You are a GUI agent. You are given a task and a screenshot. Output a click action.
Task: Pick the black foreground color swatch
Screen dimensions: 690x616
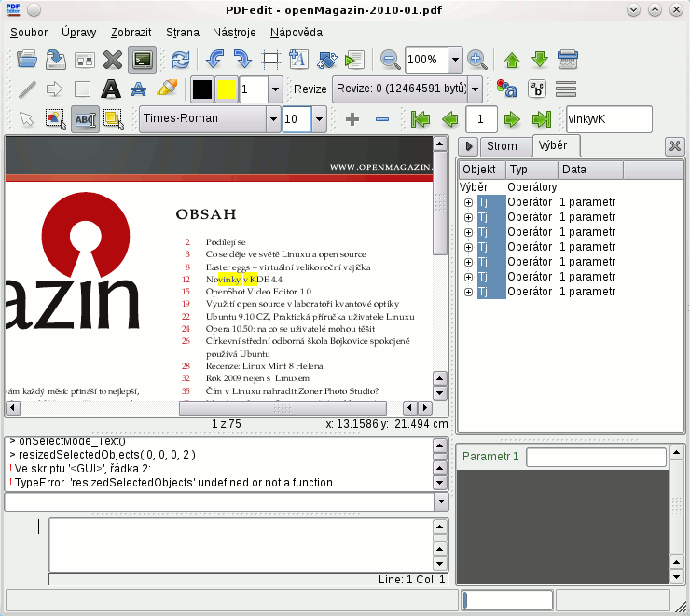[202, 89]
